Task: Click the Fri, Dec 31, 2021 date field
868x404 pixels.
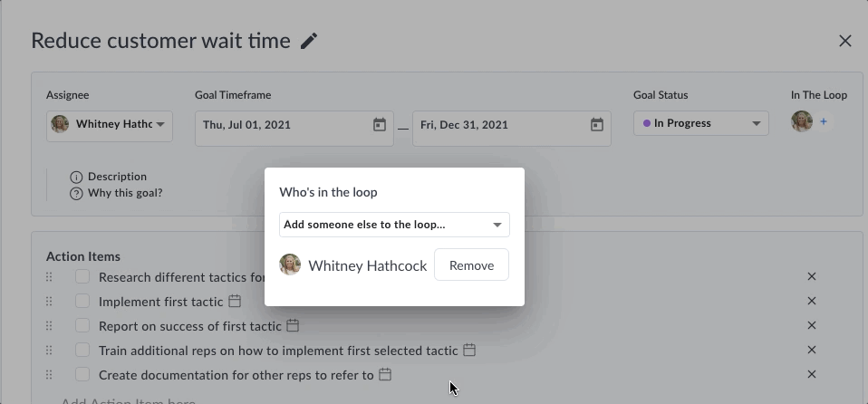Action: pyautogui.click(x=512, y=129)
